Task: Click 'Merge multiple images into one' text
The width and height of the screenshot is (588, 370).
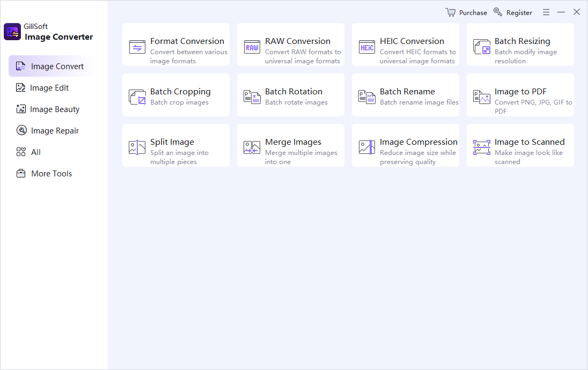Action: coord(301,158)
